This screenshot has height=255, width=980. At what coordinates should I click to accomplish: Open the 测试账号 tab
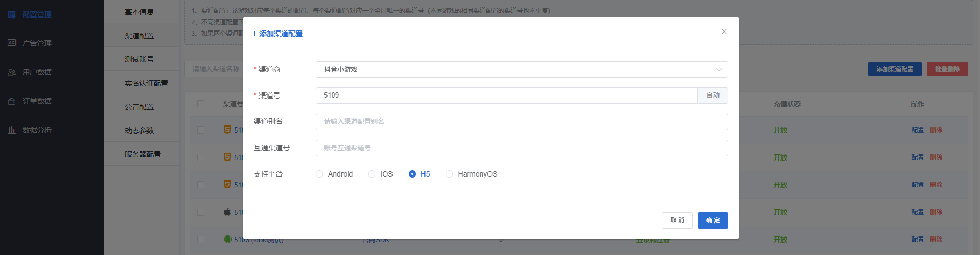[142, 59]
